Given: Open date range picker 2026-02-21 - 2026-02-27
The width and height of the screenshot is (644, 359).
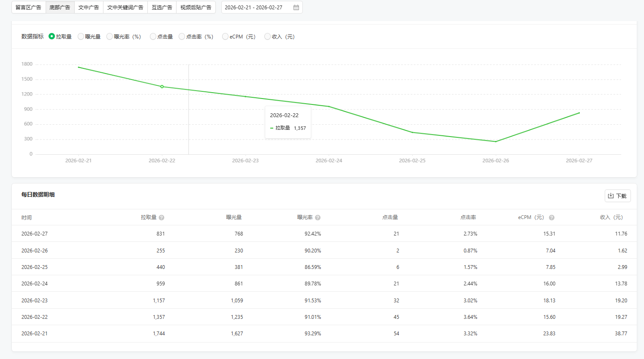Looking at the screenshot, I should [x=257, y=8].
